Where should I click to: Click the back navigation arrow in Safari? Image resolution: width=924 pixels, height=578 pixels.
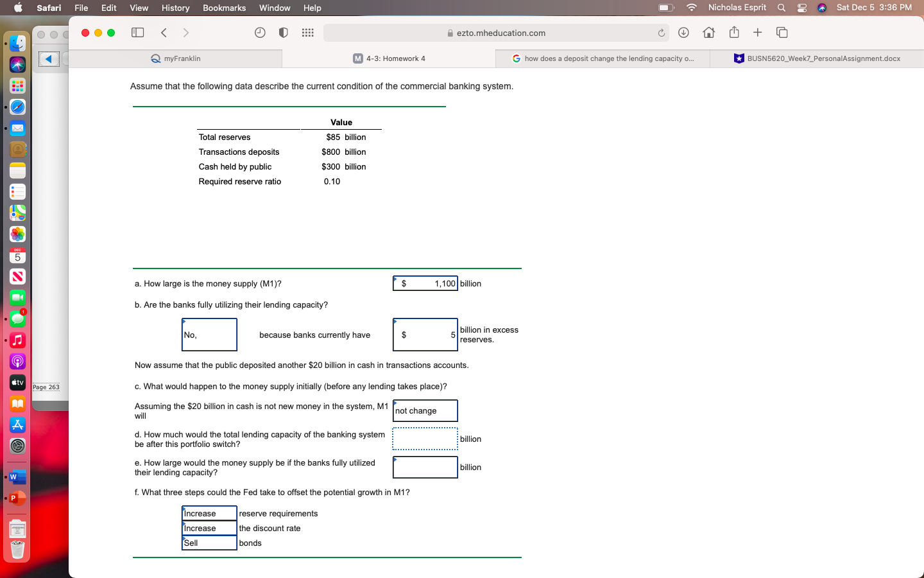coord(164,32)
